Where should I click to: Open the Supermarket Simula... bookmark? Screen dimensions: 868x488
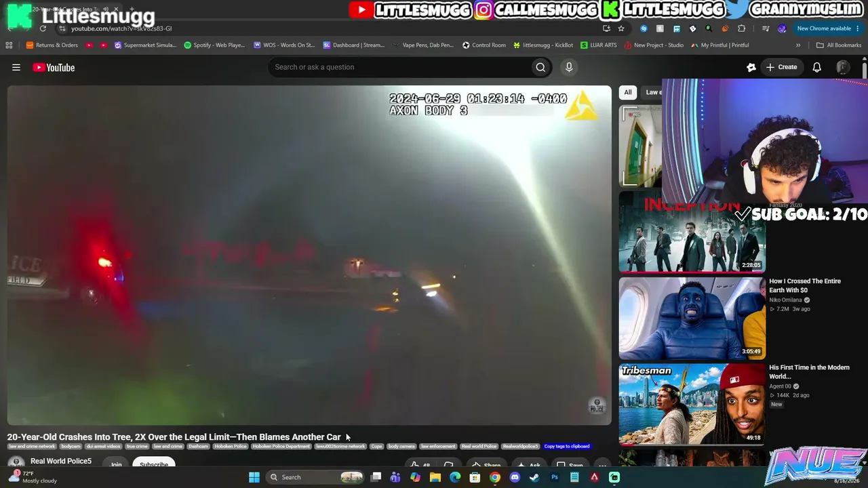pyautogui.click(x=145, y=45)
